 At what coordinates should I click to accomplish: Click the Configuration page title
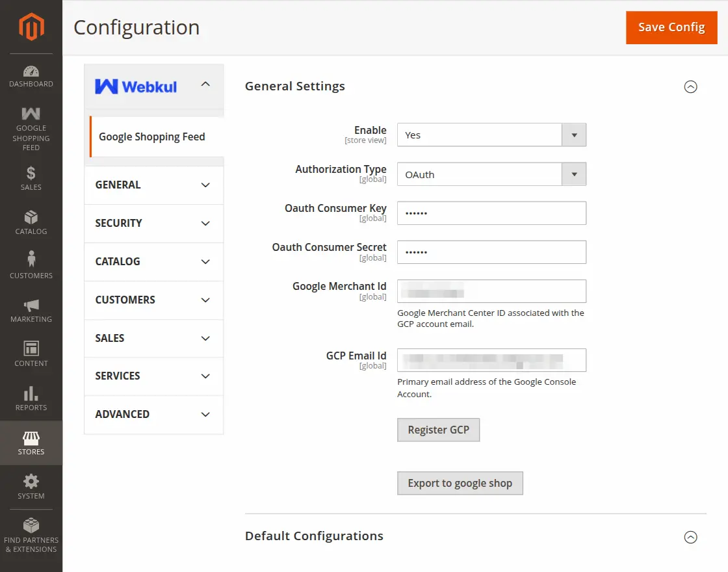(136, 27)
